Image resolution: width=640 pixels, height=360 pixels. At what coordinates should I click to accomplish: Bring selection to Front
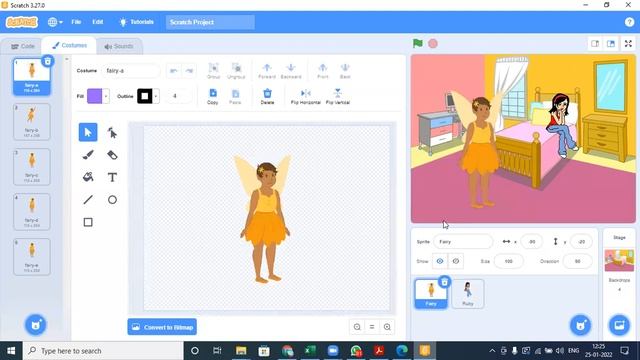point(322,71)
